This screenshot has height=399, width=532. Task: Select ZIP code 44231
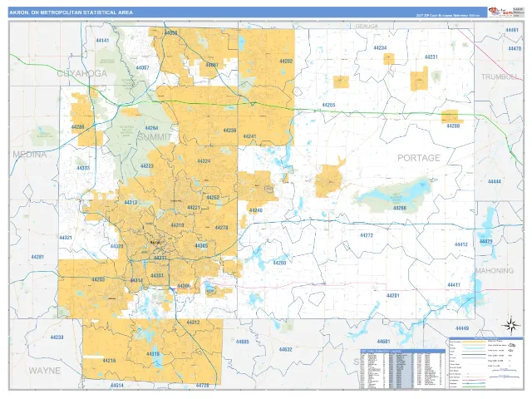tap(431, 57)
